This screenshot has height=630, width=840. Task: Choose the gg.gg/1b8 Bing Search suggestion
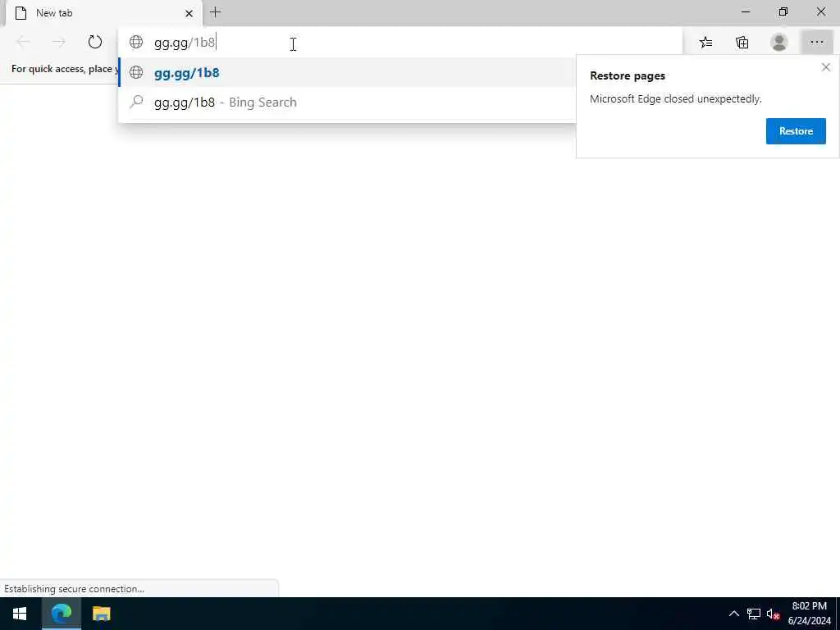click(347, 102)
